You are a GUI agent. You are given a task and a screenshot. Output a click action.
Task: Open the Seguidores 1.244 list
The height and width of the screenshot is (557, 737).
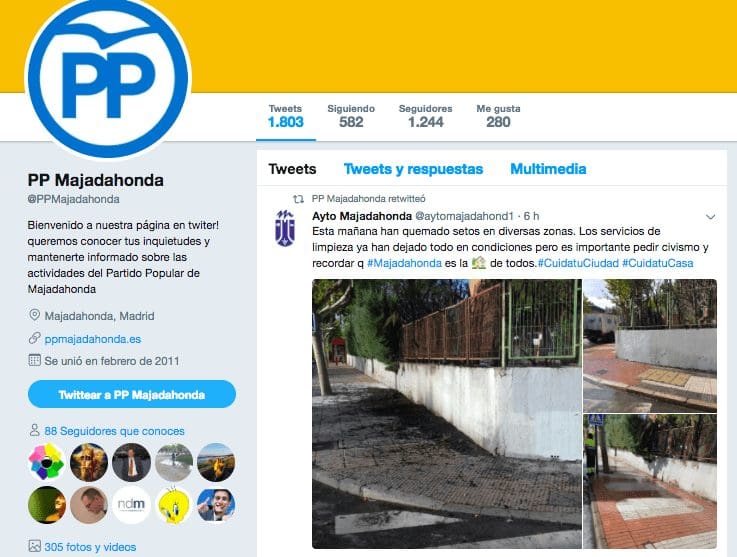click(x=425, y=116)
